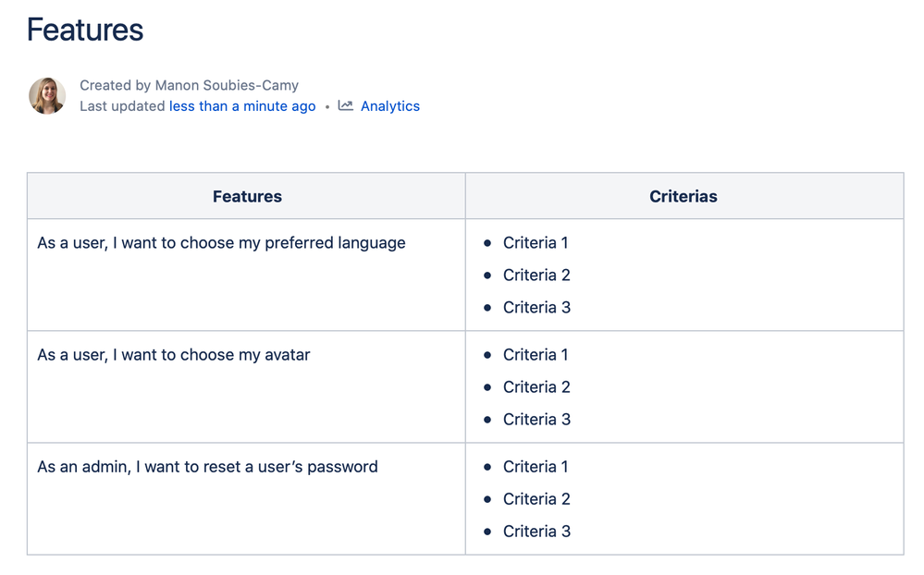This screenshot has width=924, height=575.
Task: Click the 'Created by Manon Soubies-Camy' text
Action: pyautogui.click(x=189, y=85)
